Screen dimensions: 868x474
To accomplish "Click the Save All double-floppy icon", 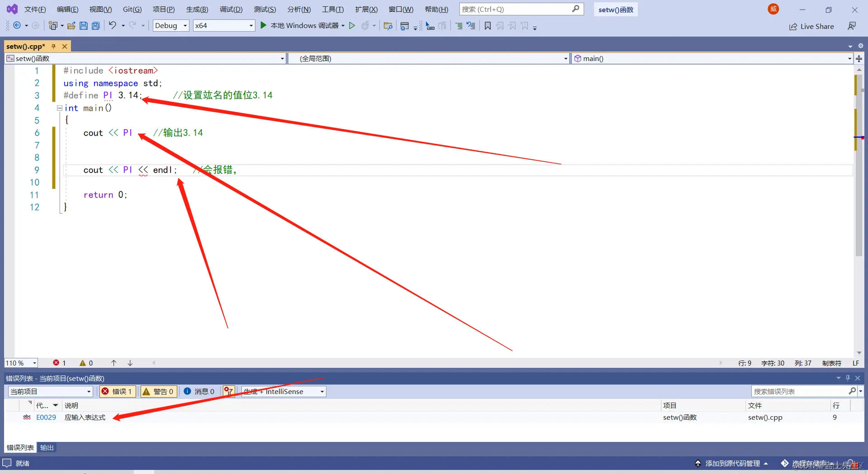I will (95, 26).
